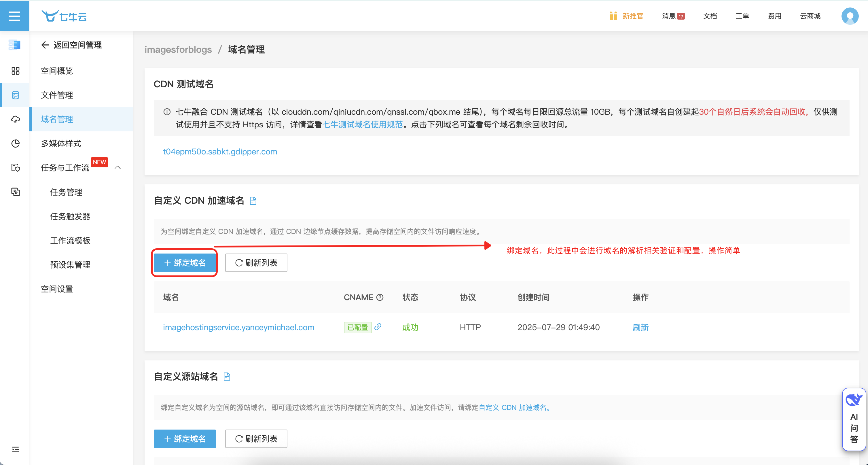Click the 创建时间 column header
The image size is (868, 465).
533,297
